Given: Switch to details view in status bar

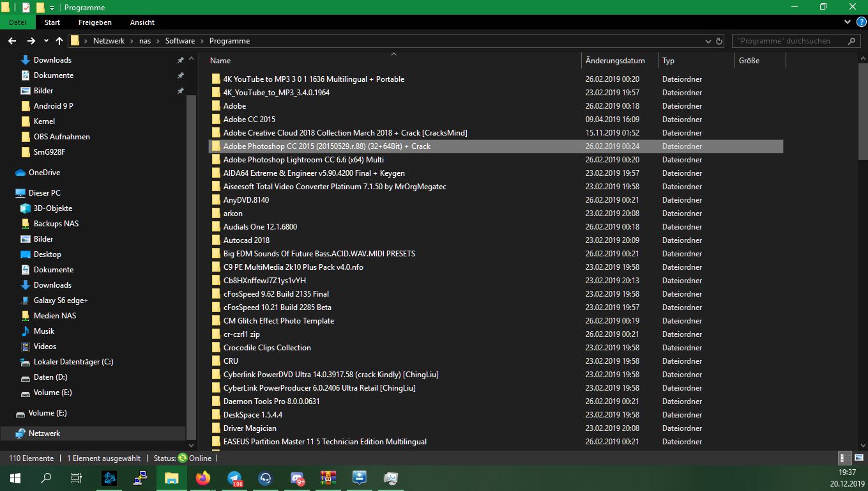Looking at the screenshot, I should tap(844, 458).
